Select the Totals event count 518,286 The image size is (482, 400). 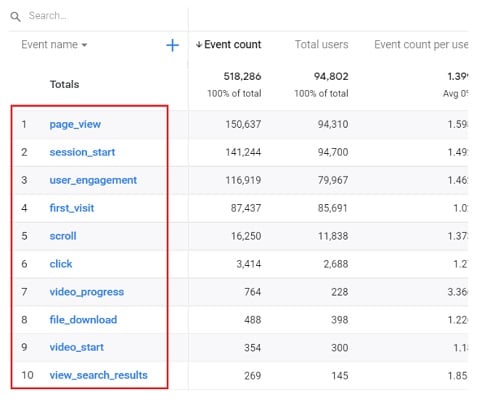(x=242, y=76)
